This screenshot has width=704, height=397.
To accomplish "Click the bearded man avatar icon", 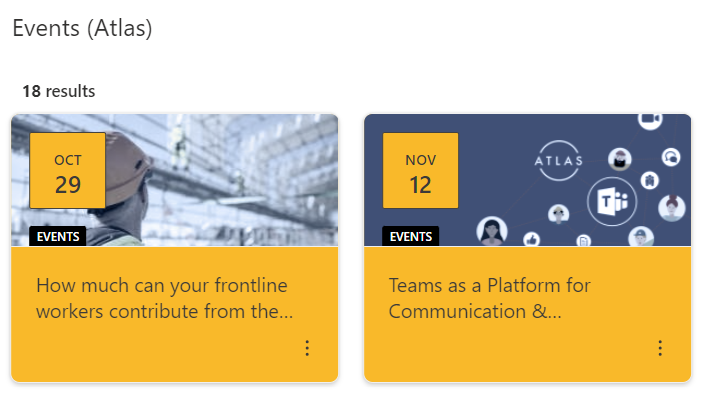I will pos(620,159).
